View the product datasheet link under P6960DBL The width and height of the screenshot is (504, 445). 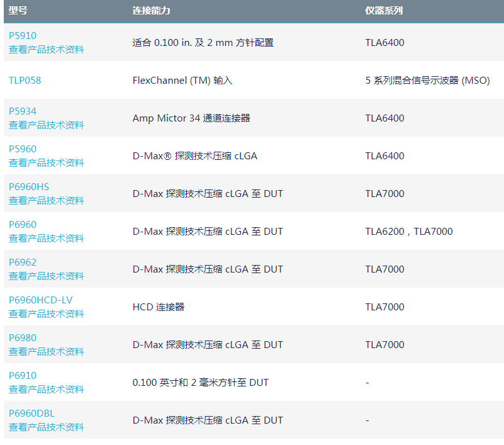[47, 427]
